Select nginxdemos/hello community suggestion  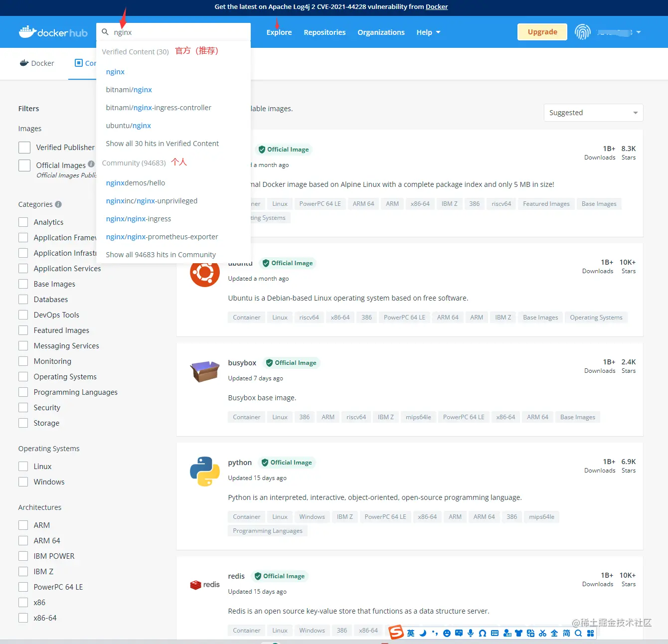pos(135,183)
